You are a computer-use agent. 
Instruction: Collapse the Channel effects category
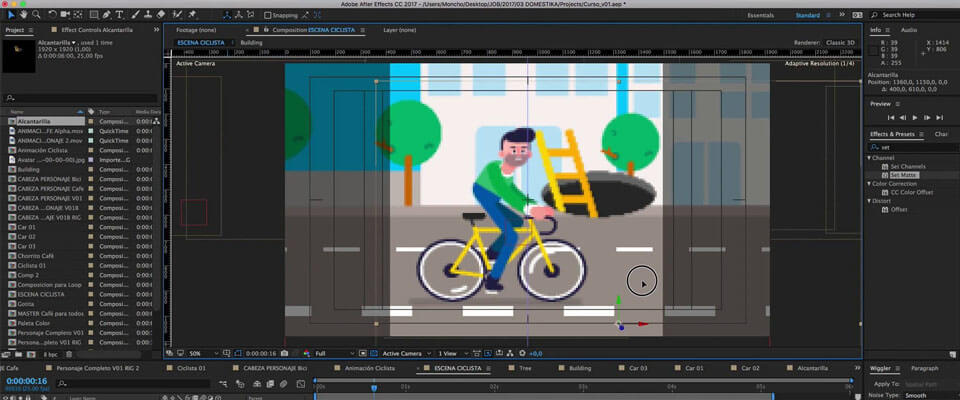pos(870,157)
